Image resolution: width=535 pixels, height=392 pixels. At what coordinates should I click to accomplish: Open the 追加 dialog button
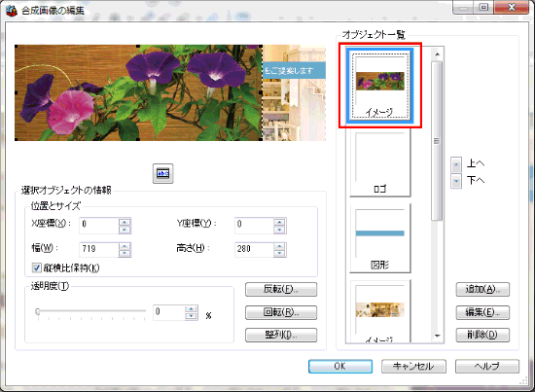(482, 289)
